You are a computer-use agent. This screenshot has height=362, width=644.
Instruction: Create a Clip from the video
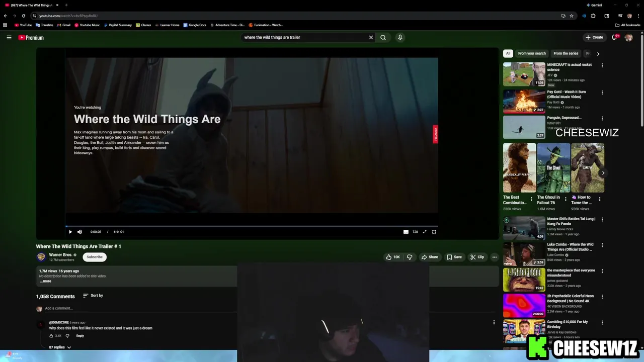(x=477, y=257)
